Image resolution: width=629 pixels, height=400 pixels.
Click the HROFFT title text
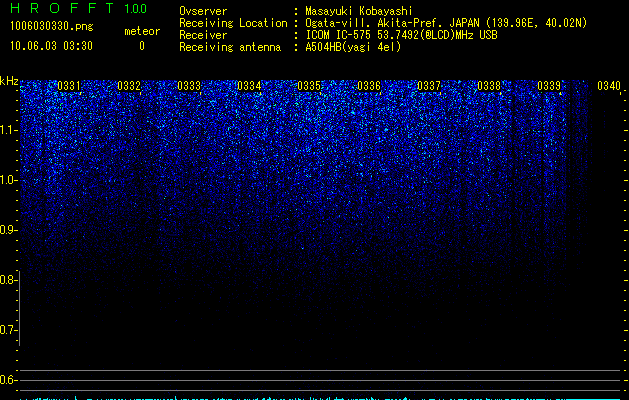point(62,8)
